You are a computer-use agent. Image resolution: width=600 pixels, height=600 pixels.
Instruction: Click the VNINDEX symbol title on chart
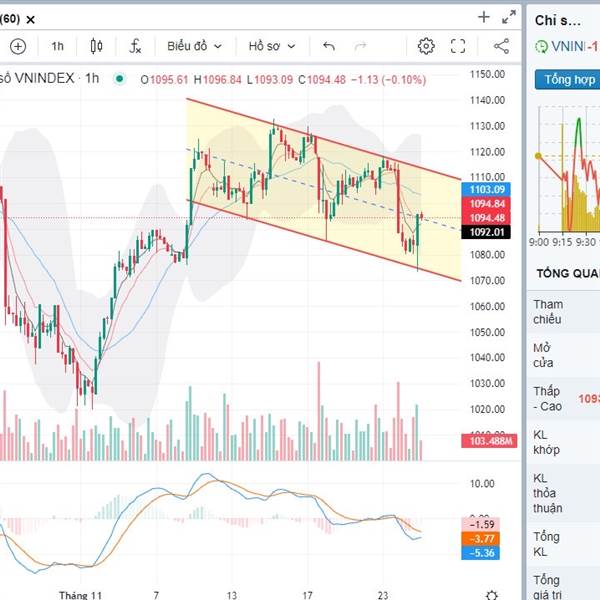click(x=40, y=79)
